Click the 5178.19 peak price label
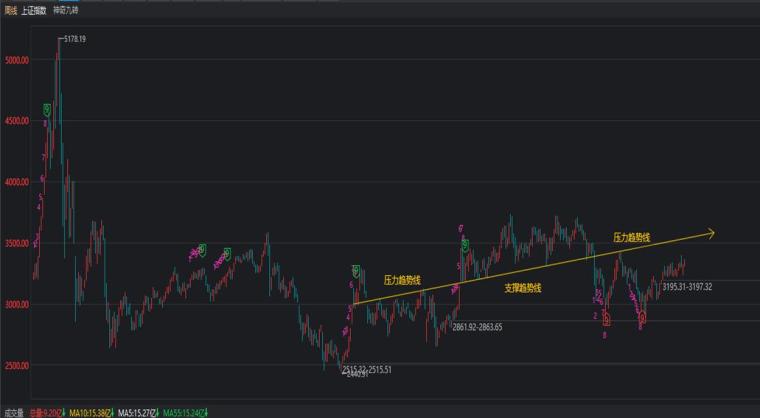Screen dimensions: 760x418 click(74, 39)
